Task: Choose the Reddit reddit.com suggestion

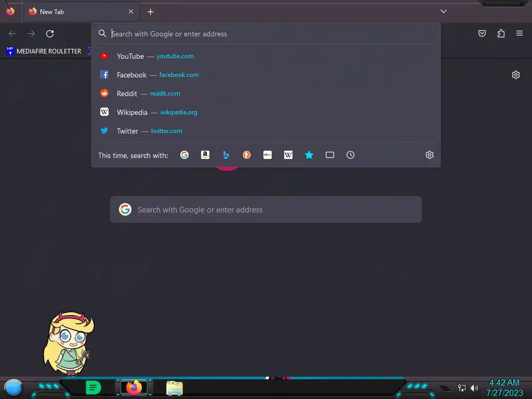Action: coord(266,94)
